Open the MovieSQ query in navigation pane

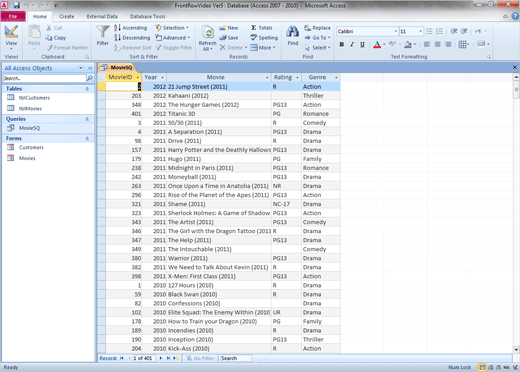[29, 128]
